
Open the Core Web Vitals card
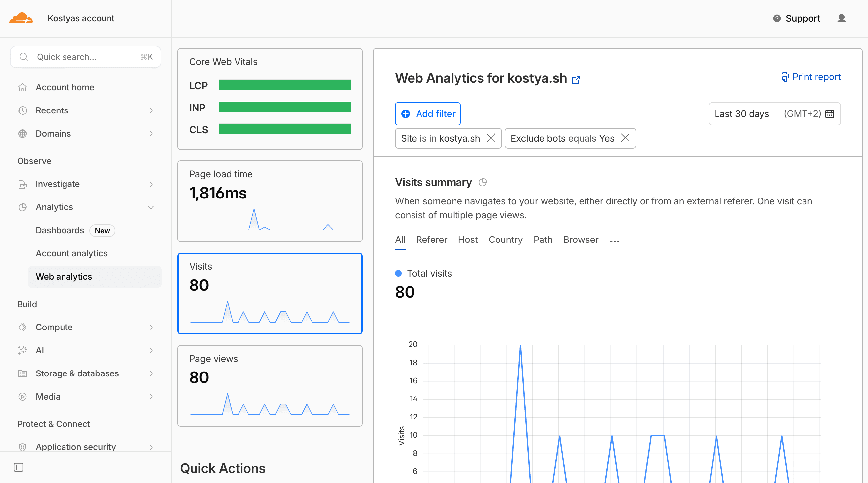click(x=270, y=99)
